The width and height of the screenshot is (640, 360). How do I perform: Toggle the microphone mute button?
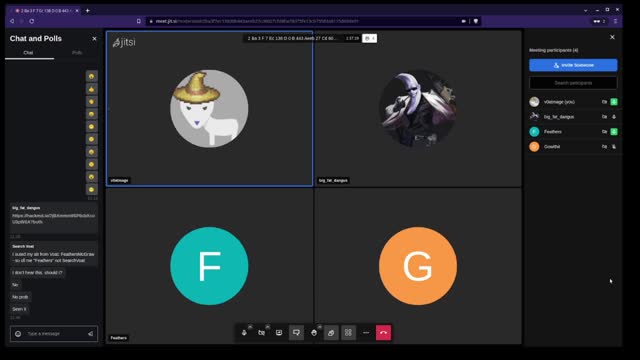click(x=244, y=333)
